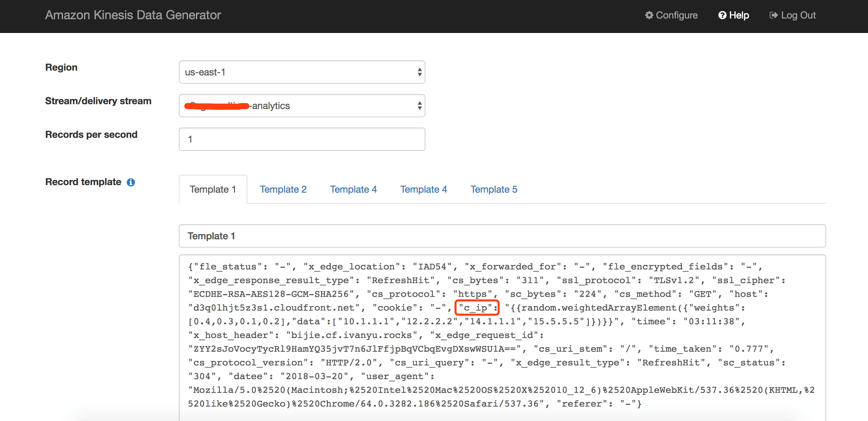Click the Amazon Kinesis Data Generator title
Image resolution: width=868 pixels, height=421 pixels.
tap(133, 15)
